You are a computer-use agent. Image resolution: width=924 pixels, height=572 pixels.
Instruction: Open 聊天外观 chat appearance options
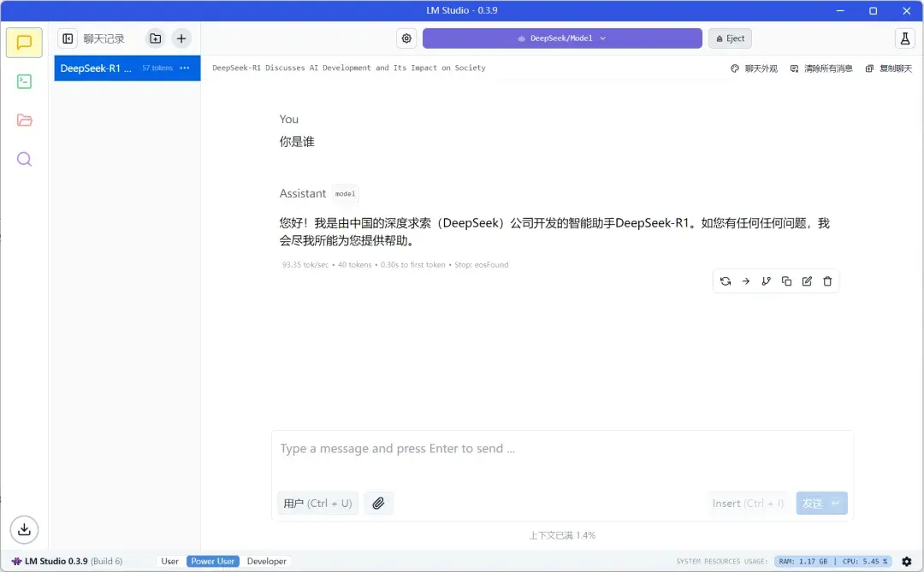tap(755, 68)
